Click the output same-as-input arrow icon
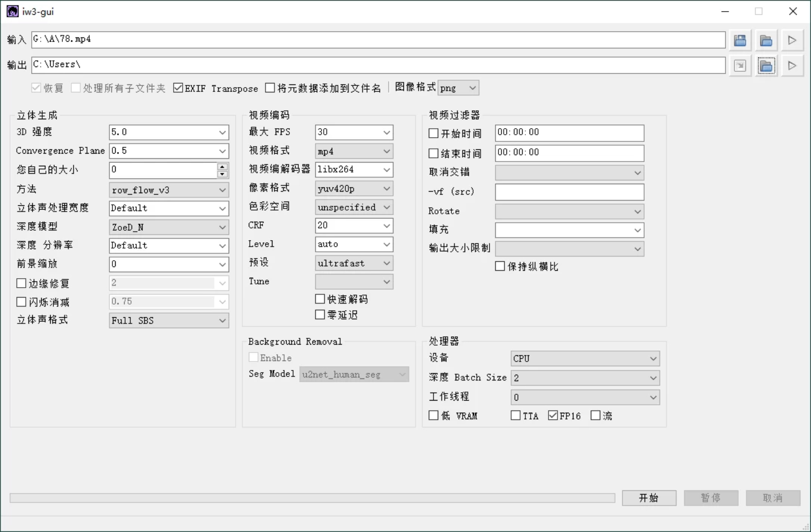This screenshot has height=532, width=811. (x=740, y=65)
